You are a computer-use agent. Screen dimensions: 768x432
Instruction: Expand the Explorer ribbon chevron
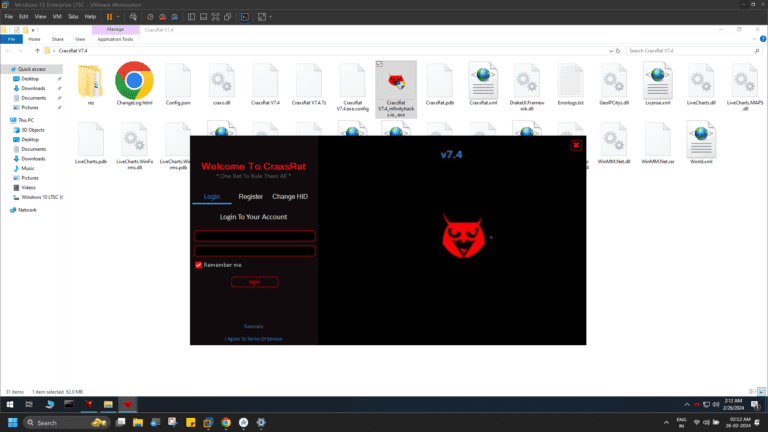pyautogui.click(x=754, y=39)
